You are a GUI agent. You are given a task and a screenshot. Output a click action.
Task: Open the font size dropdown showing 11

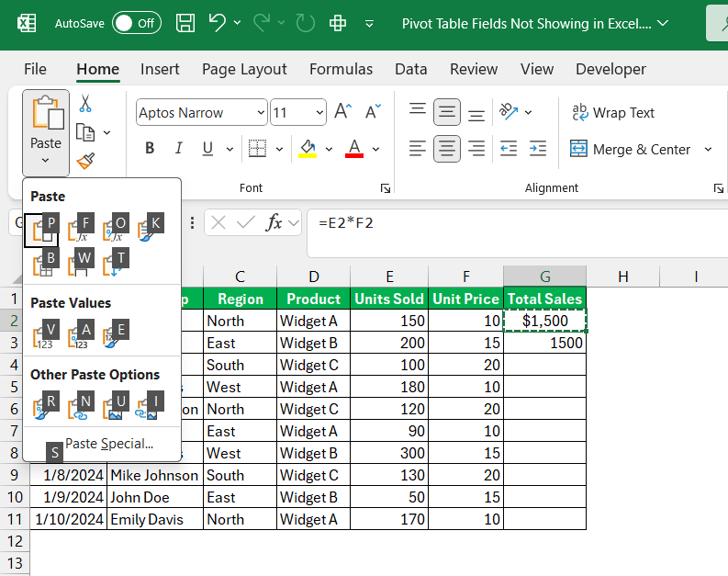(x=319, y=112)
